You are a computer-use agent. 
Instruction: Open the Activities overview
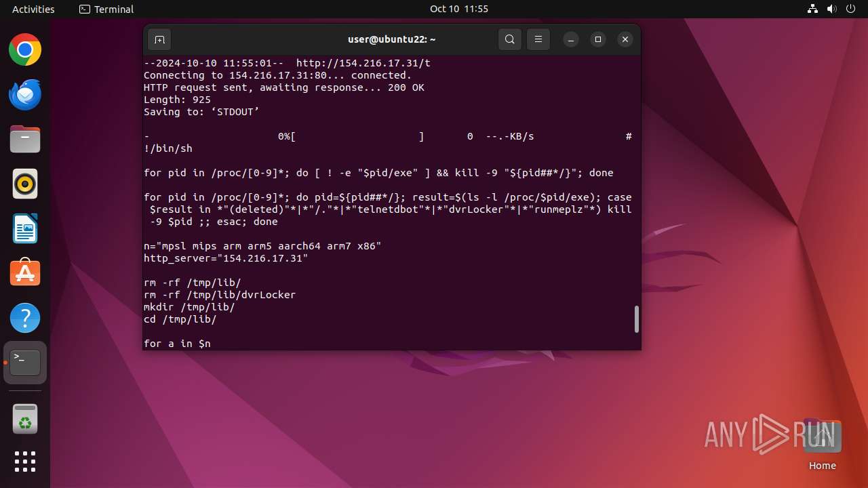(33, 9)
